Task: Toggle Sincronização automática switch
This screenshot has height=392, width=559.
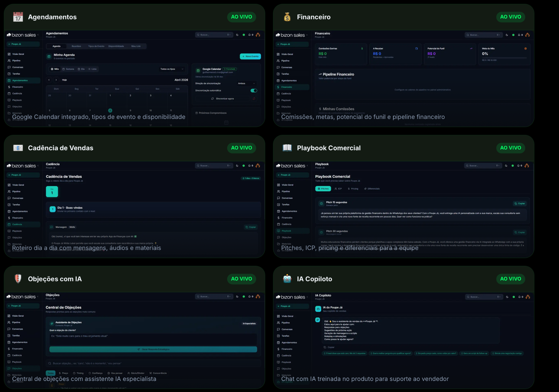Action: click(254, 90)
